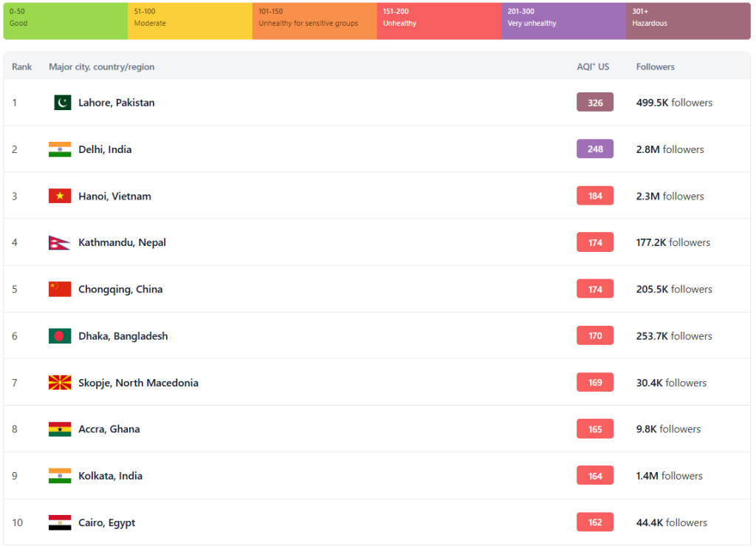756x546 pixels.
Task: Click the Followers column header
Action: tap(655, 66)
